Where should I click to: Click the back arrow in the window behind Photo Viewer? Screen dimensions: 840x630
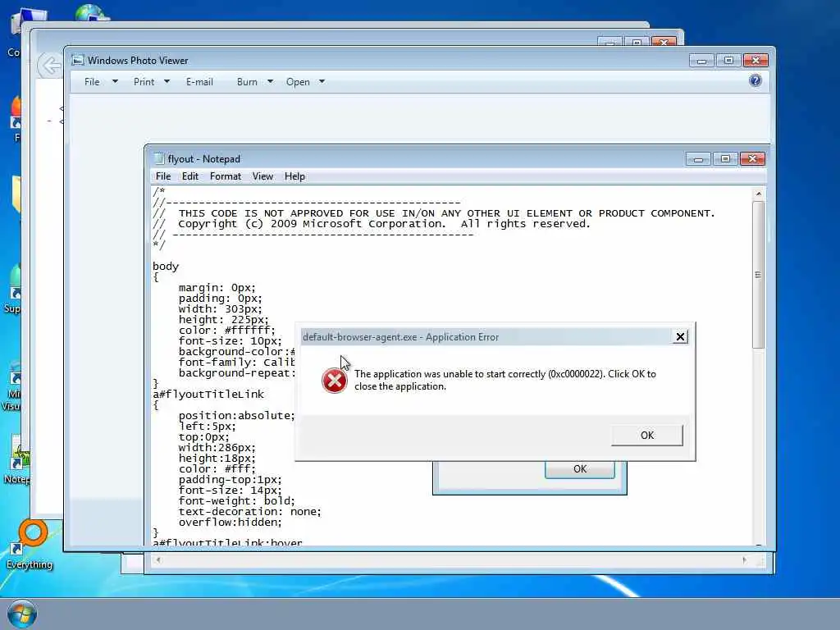[x=50, y=66]
